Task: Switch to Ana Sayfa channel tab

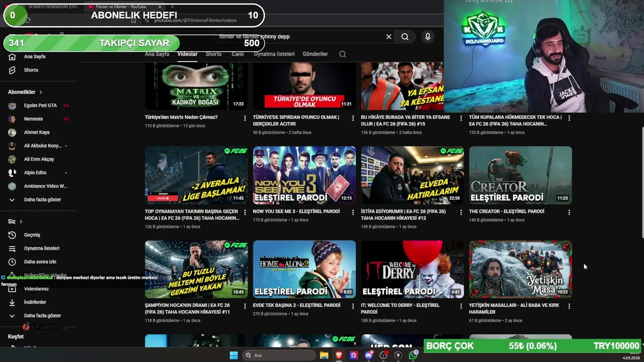Action: 157,54
